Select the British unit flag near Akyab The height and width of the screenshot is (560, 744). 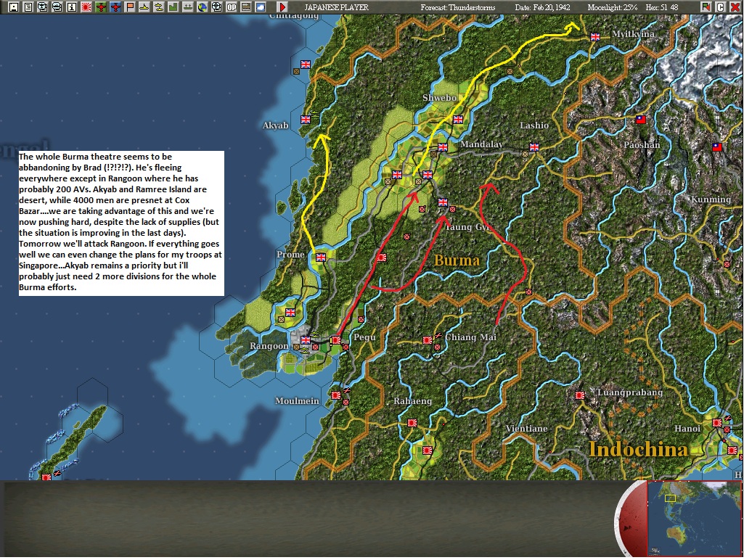pyautogui.click(x=306, y=120)
